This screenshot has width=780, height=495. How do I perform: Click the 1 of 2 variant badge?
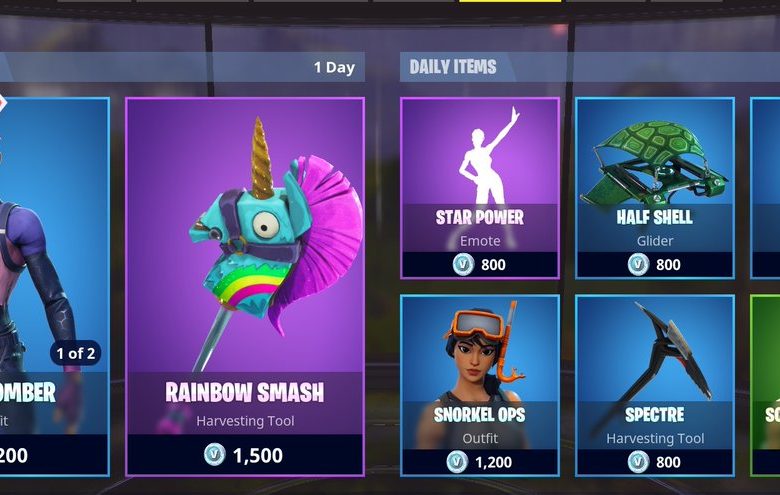pyautogui.click(x=76, y=353)
